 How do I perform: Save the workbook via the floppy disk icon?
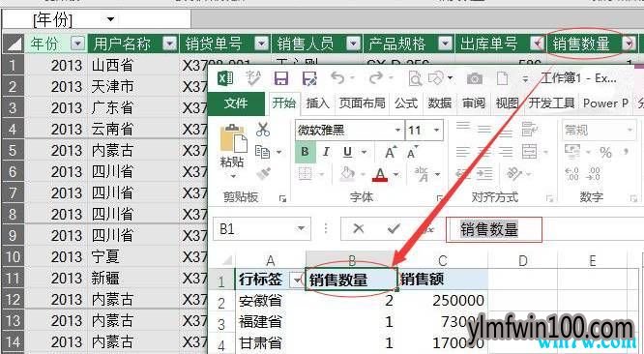tap(281, 78)
